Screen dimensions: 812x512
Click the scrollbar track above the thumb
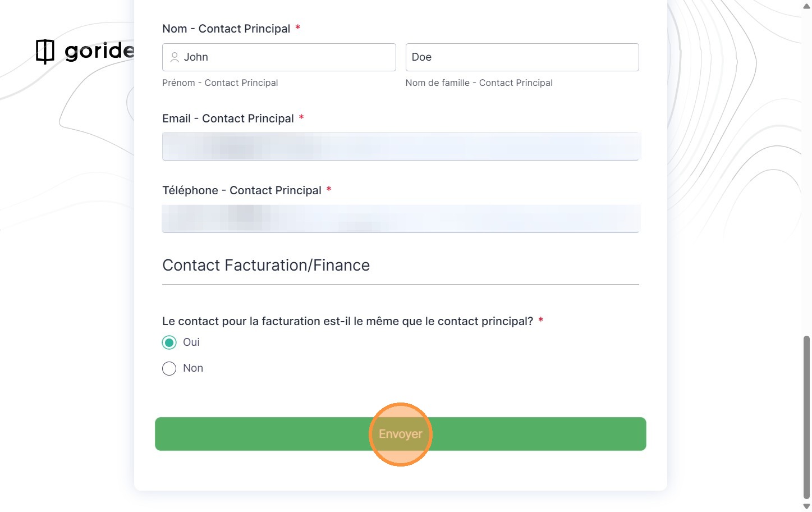(x=806, y=168)
